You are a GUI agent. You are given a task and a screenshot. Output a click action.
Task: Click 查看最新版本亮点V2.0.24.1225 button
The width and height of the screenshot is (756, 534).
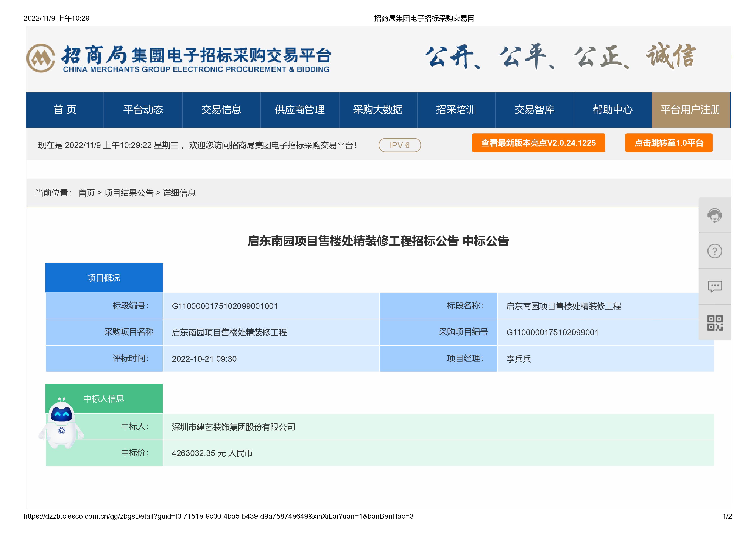point(538,143)
